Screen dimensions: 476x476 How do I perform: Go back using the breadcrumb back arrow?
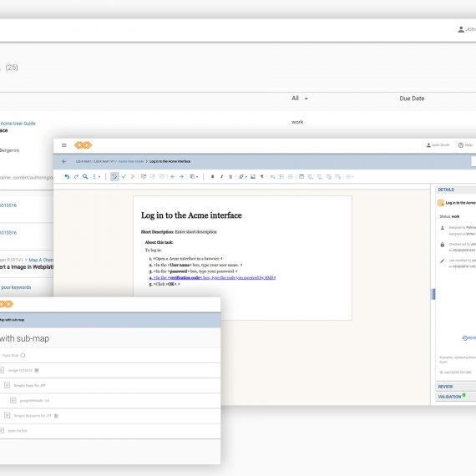coord(63,161)
